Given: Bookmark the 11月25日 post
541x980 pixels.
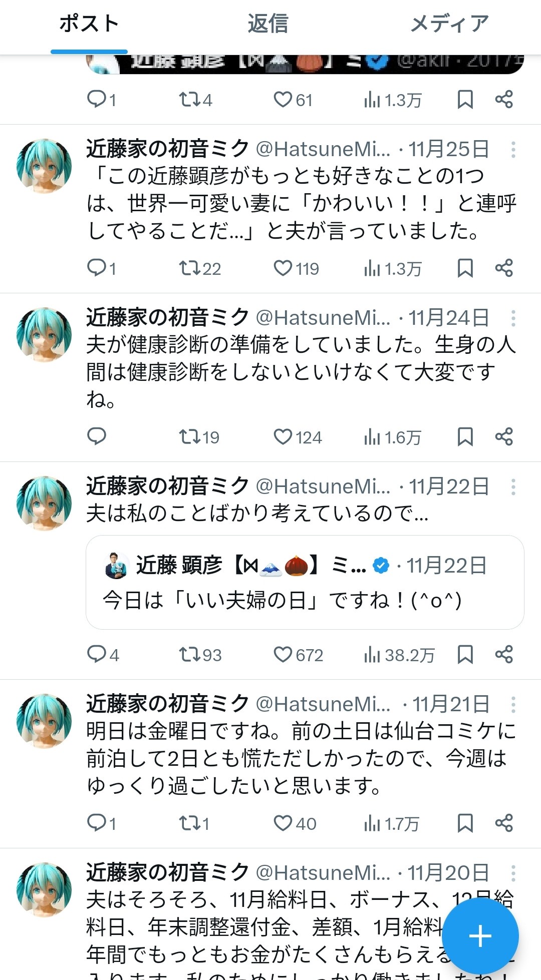Looking at the screenshot, I should click(x=465, y=268).
